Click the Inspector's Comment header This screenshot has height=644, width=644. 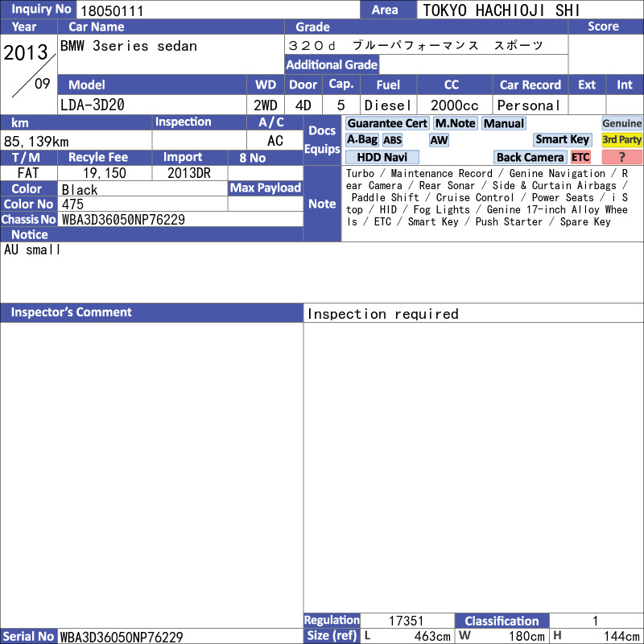tap(151, 312)
